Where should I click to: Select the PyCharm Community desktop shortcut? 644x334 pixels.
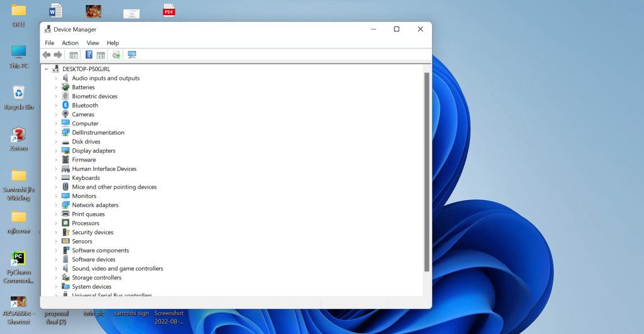click(18, 267)
